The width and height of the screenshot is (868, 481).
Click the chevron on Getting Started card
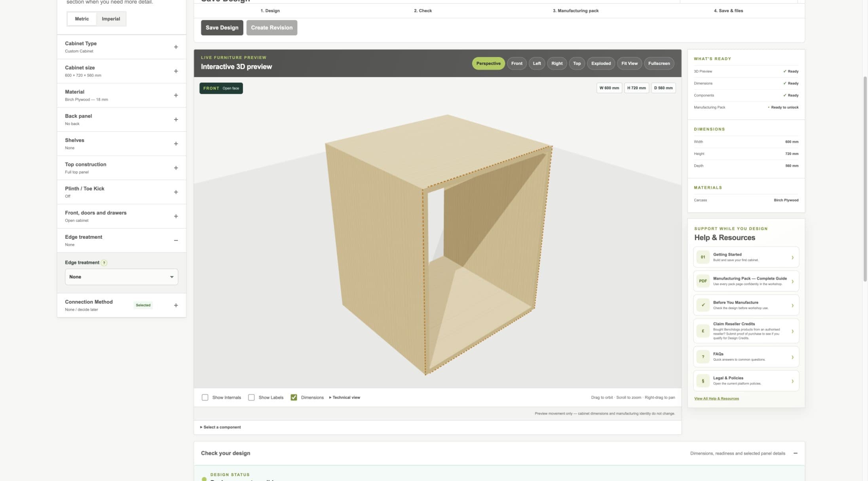[x=792, y=257]
